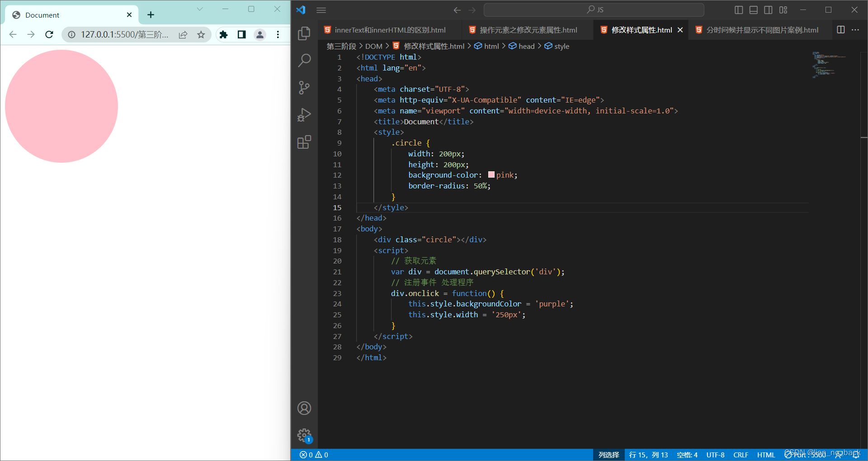Toggle Primary Side Bar visibility
The height and width of the screenshot is (461, 868).
tap(739, 10)
